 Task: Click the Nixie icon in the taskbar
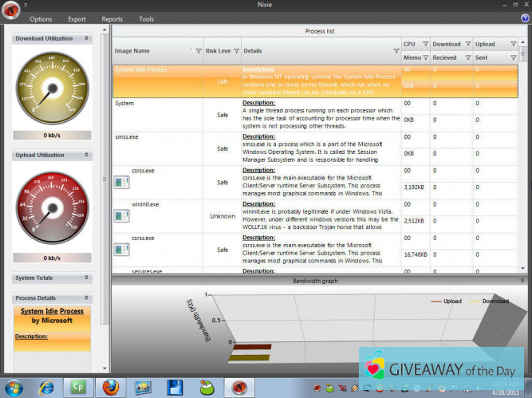click(x=238, y=388)
